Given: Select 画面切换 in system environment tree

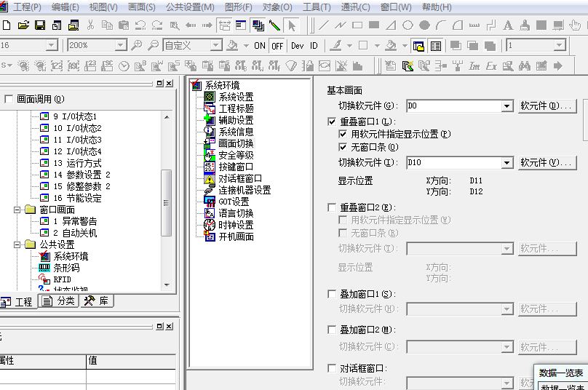Looking at the screenshot, I should (236, 143).
